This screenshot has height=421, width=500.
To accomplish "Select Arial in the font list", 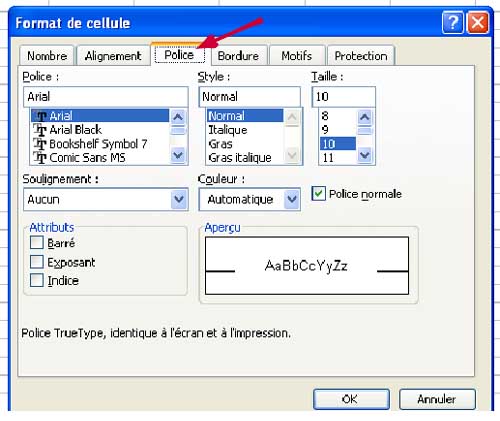I will tap(100, 116).
